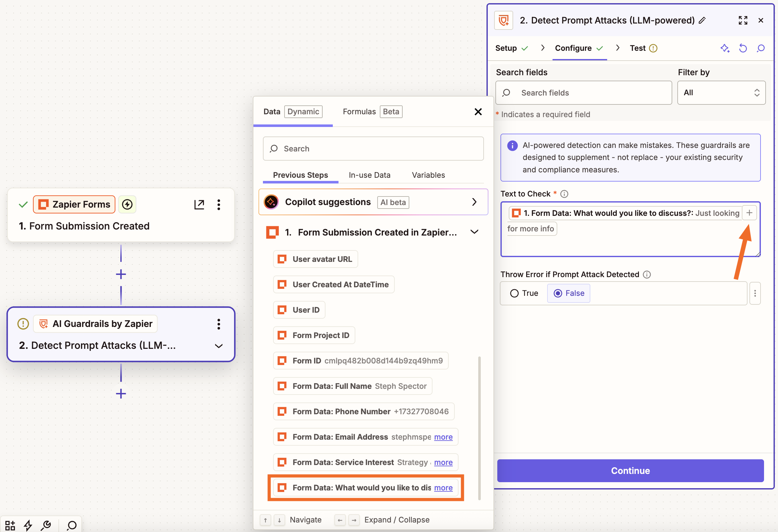Select the wrench tool in the bottom toolbar
The image size is (778, 532).
pyautogui.click(x=47, y=525)
